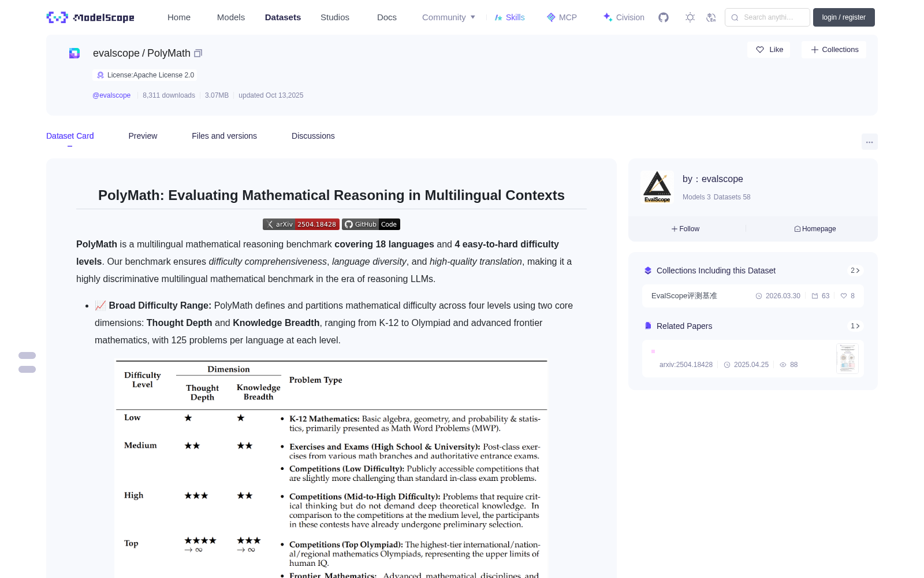Screen dimensions: 924x578
Task: Switch to the Discussions tab
Action: pyautogui.click(x=313, y=136)
